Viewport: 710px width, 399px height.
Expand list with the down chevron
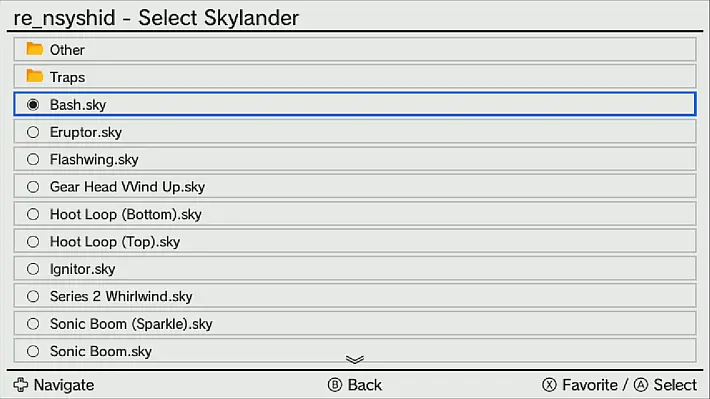[x=355, y=360]
